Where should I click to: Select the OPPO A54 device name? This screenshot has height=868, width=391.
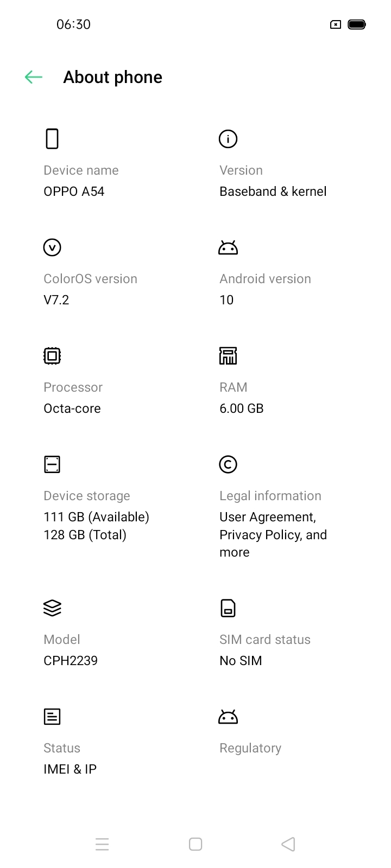pyautogui.click(x=74, y=192)
